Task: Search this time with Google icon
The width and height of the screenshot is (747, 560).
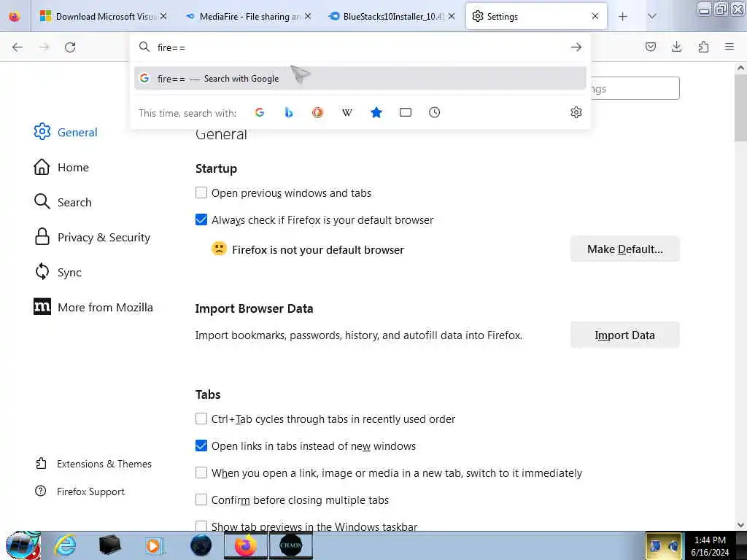Action: click(260, 112)
